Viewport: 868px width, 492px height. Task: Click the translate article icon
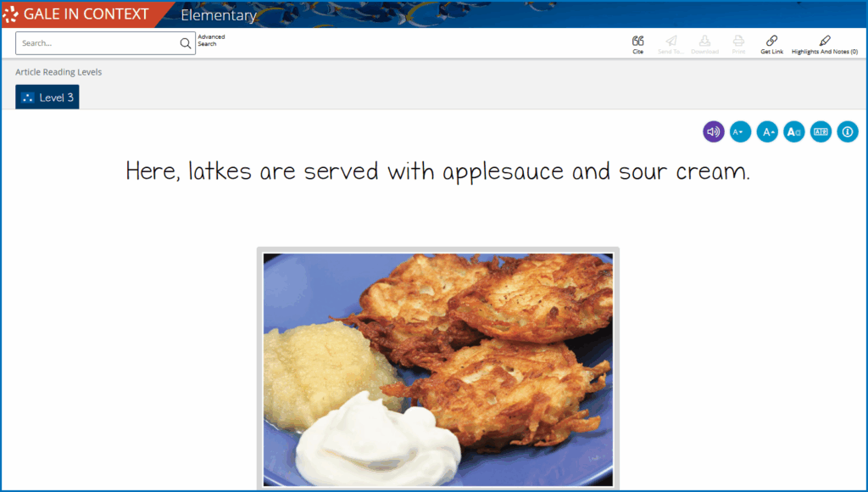point(821,131)
